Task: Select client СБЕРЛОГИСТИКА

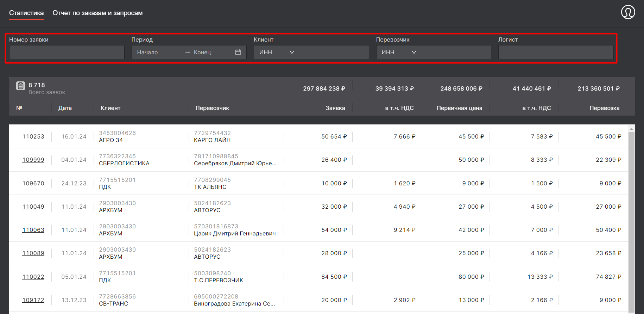Action: coord(124,163)
